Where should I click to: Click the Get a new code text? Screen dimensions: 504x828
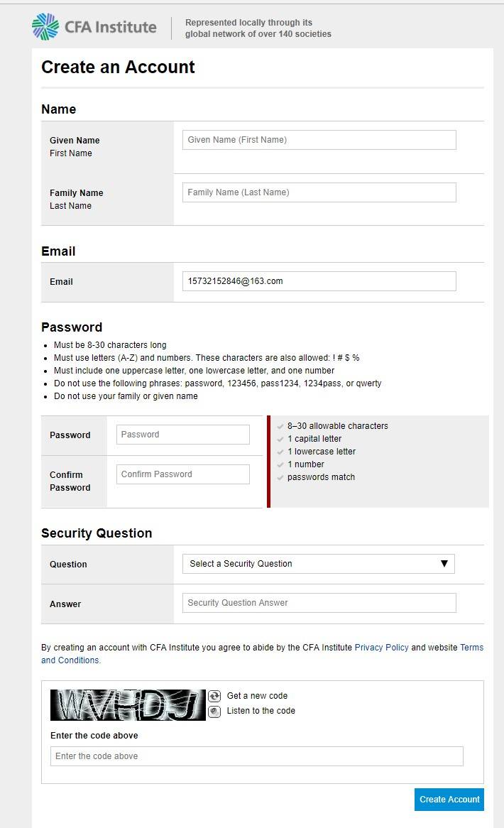(257, 696)
